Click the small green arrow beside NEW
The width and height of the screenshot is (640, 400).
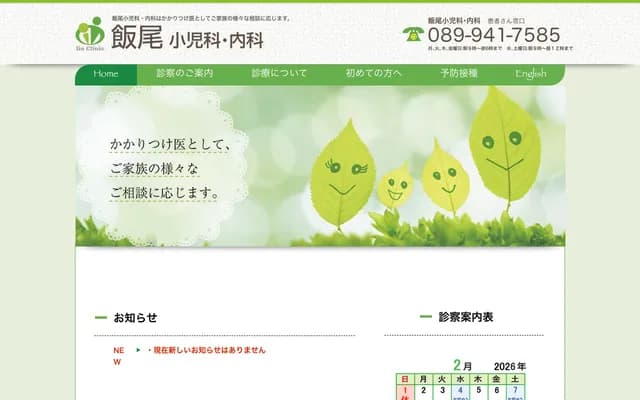tap(139, 350)
